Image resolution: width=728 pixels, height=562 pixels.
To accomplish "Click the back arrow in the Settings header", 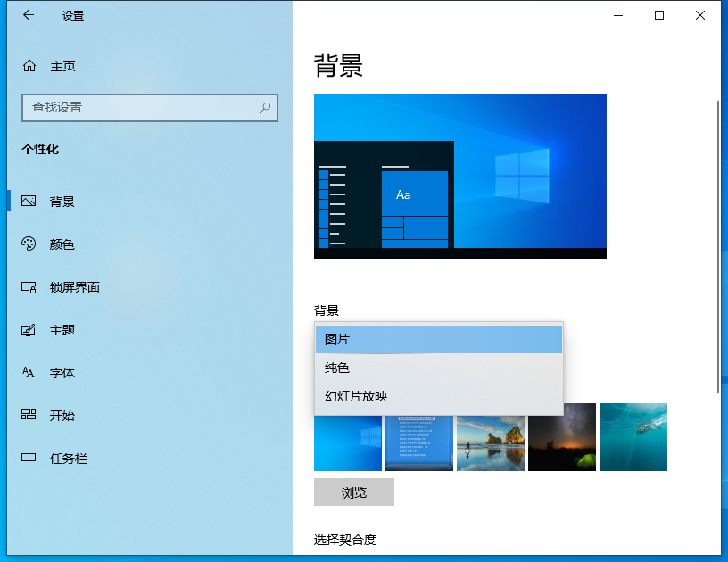I will [29, 15].
